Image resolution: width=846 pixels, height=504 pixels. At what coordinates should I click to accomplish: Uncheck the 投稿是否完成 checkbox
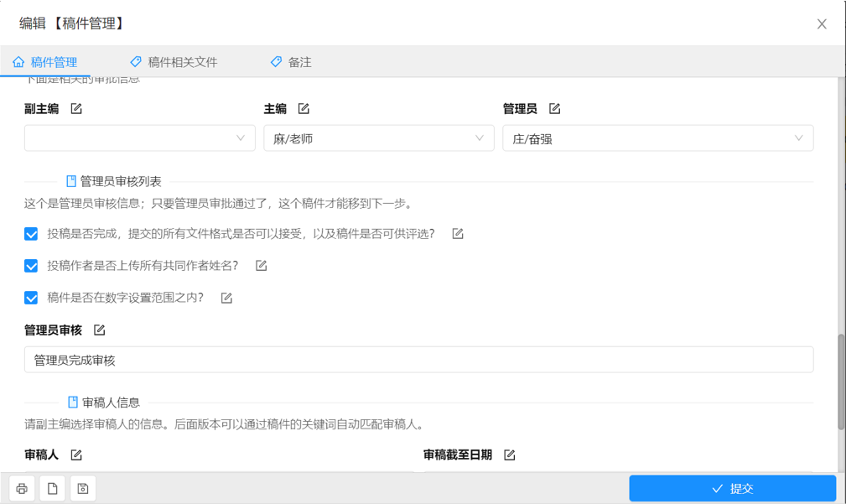pos(31,234)
